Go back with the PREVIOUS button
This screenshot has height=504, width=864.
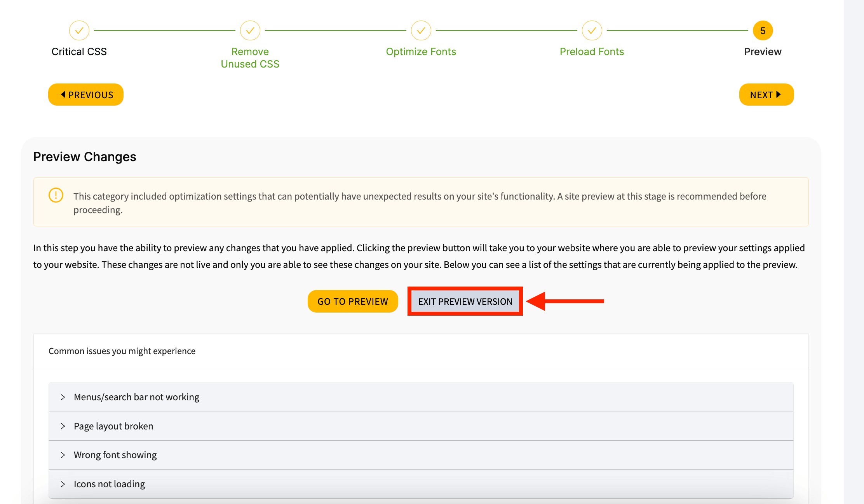pyautogui.click(x=86, y=95)
